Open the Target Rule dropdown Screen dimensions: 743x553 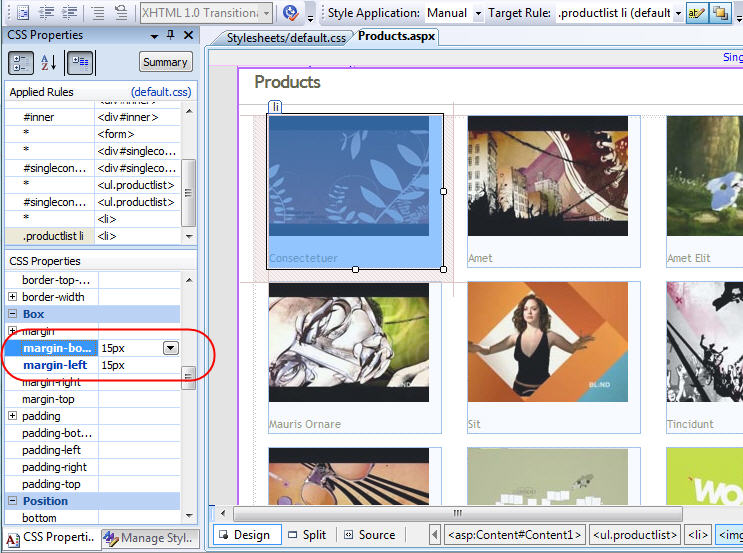[x=678, y=13]
